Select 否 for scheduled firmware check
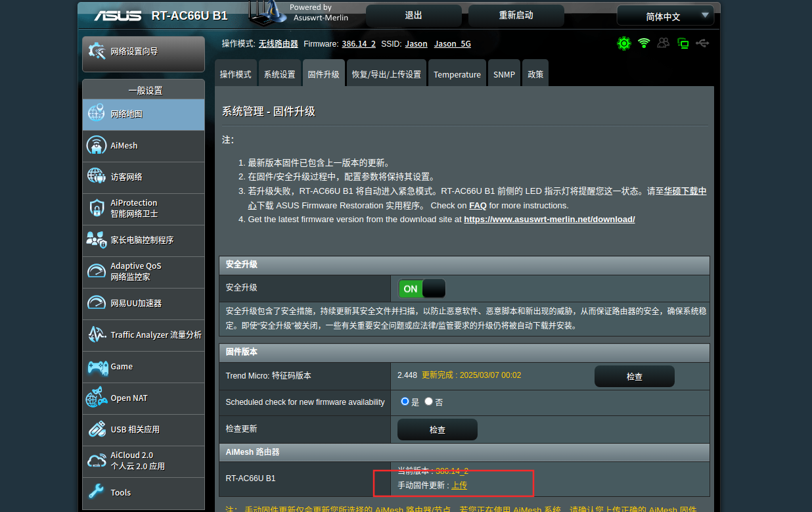 429,402
